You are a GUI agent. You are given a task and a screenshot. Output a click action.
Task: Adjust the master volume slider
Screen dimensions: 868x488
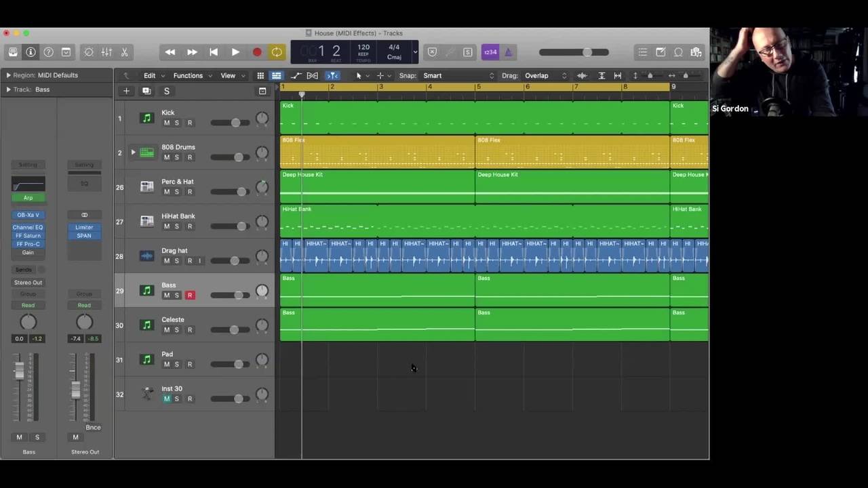[x=574, y=52]
